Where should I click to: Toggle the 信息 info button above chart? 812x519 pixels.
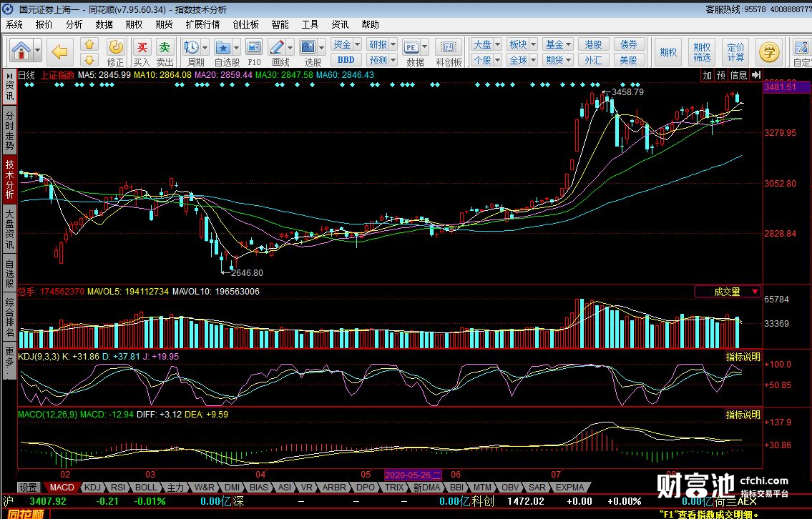[738, 75]
